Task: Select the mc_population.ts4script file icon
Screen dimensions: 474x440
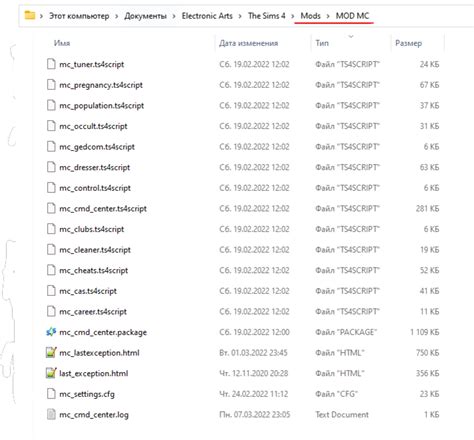Action: pos(51,105)
